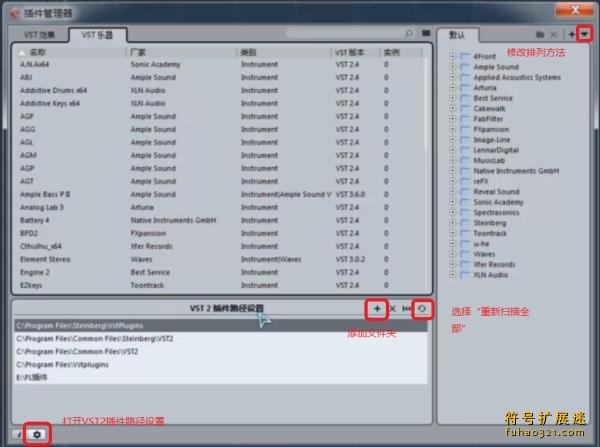The width and height of the screenshot is (600, 447).
Task: Click the reFX folder icon
Action: pos(465,181)
